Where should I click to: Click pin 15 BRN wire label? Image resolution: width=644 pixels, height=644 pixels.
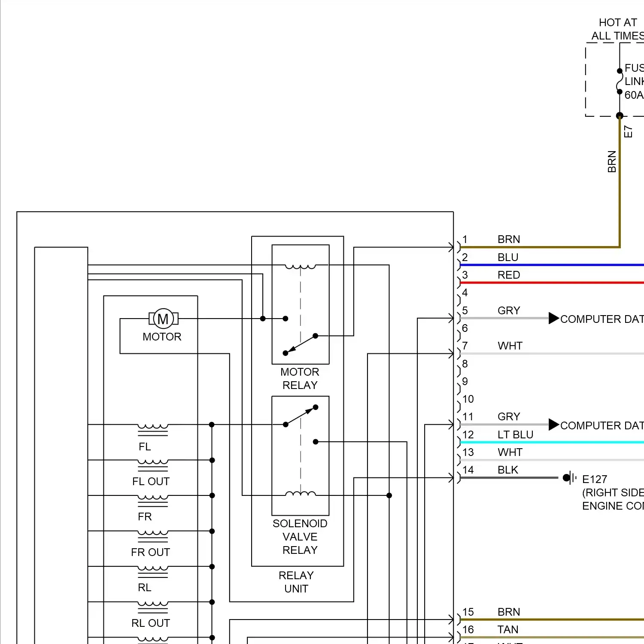tap(509, 612)
